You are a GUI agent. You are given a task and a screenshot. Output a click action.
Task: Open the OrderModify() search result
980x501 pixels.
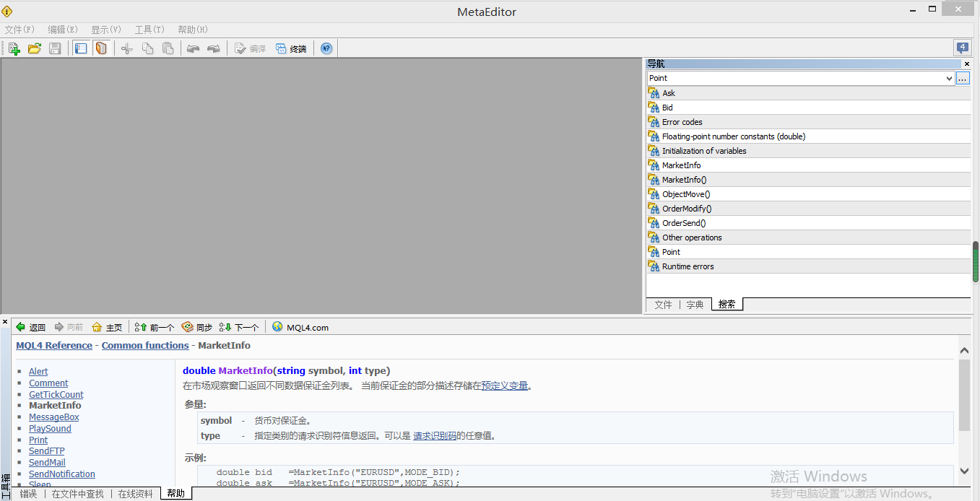pyautogui.click(x=808, y=209)
